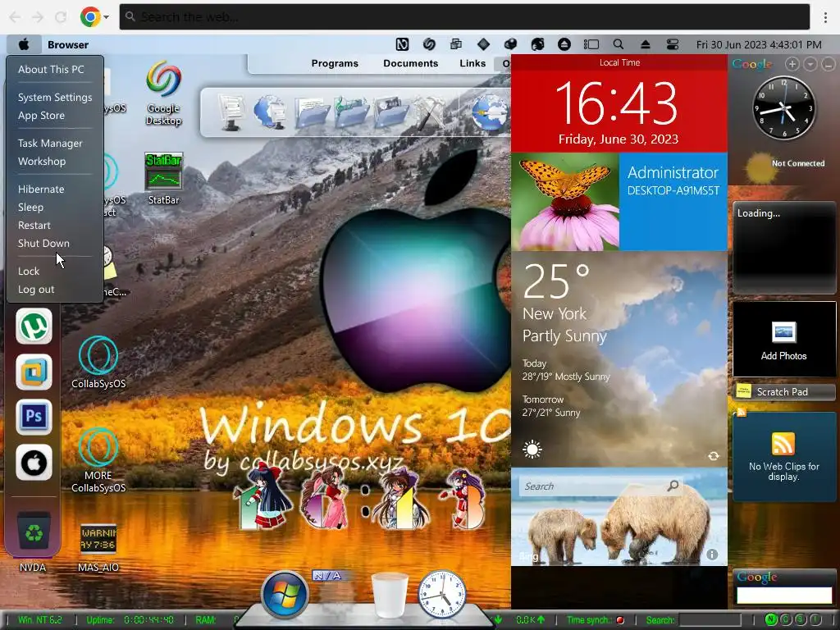Choose App Store in the menu
Image resolution: width=840 pixels, height=630 pixels.
point(41,115)
